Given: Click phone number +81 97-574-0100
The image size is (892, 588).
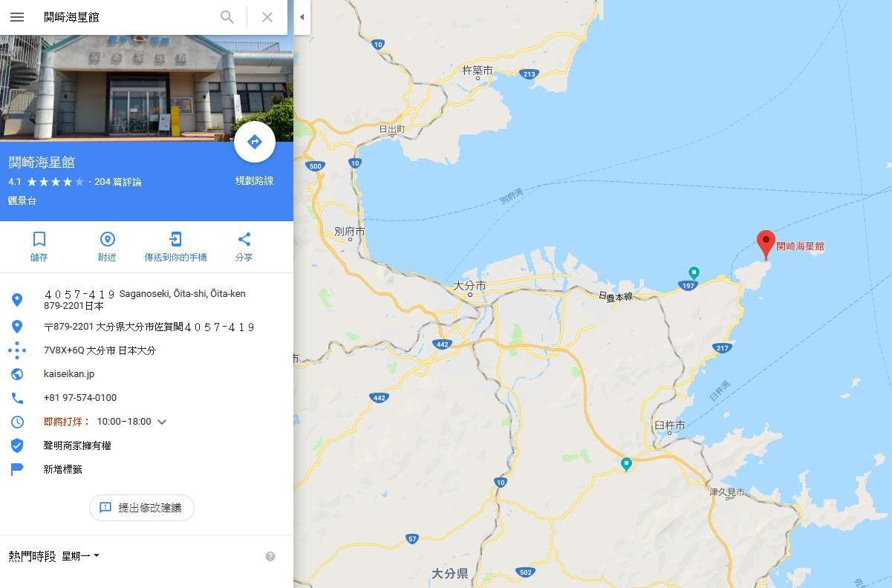Looking at the screenshot, I should pos(80,398).
